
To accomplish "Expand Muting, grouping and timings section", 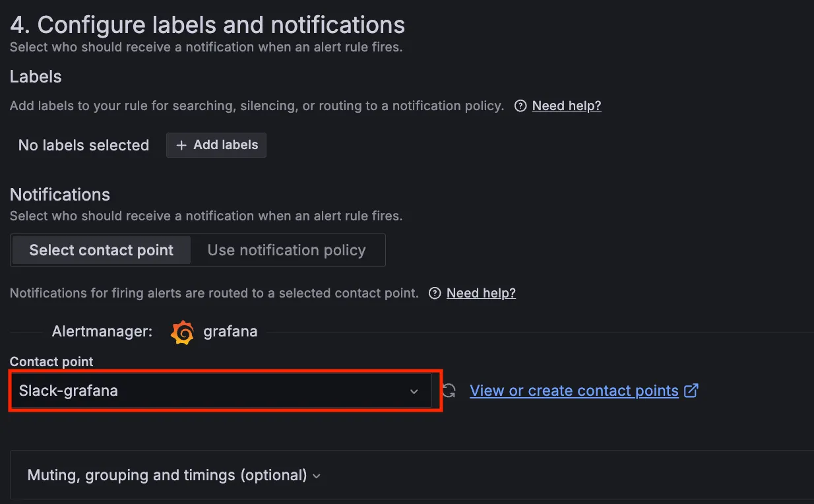I will tap(167, 475).
